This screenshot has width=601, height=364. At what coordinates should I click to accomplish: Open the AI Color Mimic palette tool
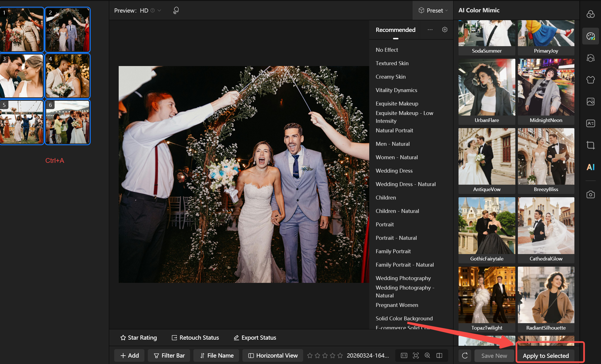coord(590,36)
